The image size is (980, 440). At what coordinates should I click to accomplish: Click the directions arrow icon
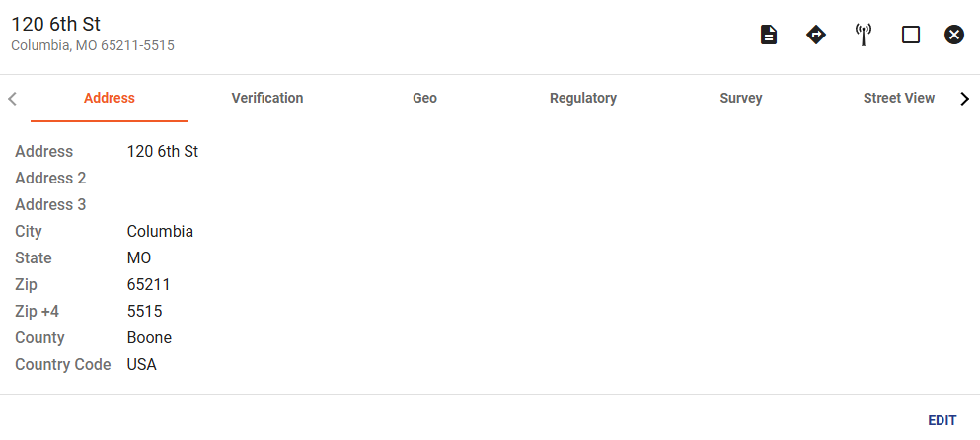(816, 35)
